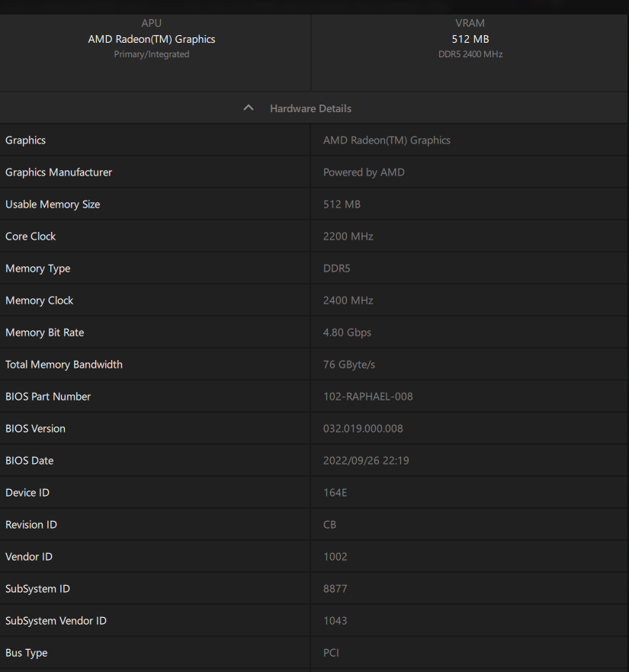Click the Revision ID row label
The image size is (629, 672).
click(31, 525)
